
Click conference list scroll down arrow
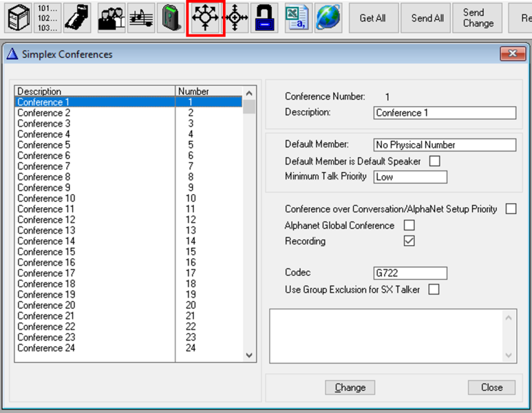(x=249, y=355)
